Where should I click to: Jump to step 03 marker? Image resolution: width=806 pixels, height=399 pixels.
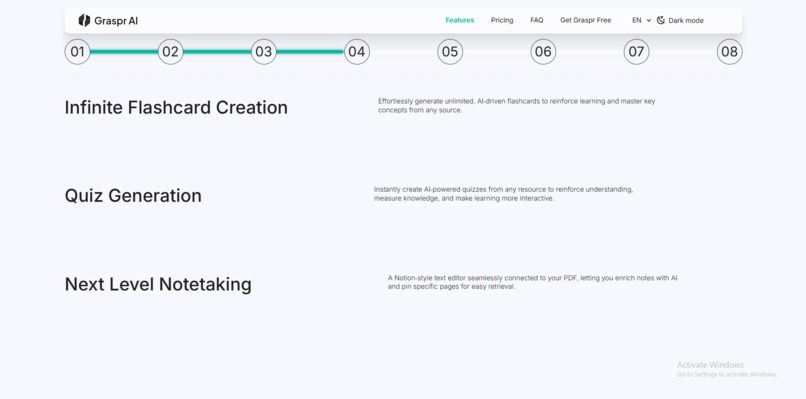(x=264, y=52)
